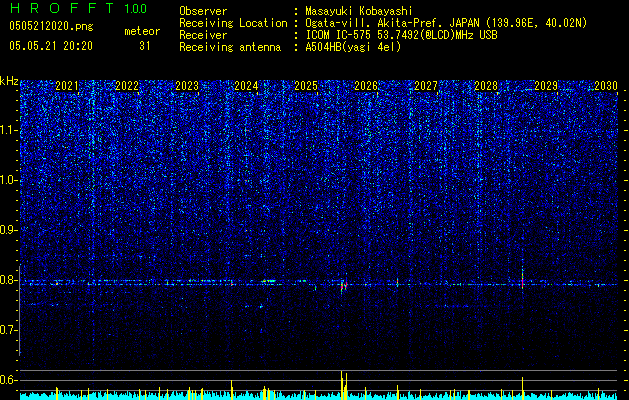Screen dimensions: 629x400
Task: Click the kHz axis unit label
Action: pos(9,81)
